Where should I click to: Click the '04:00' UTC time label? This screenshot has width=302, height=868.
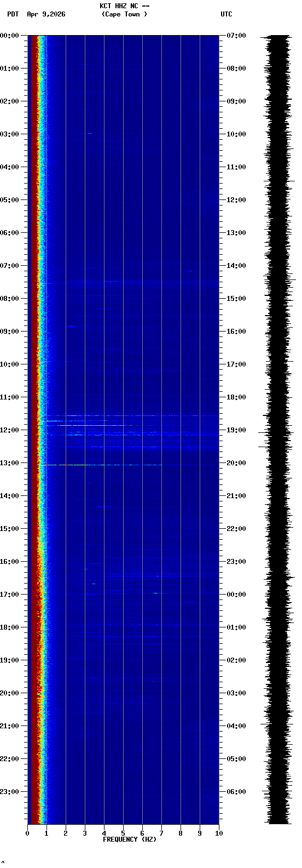[236, 726]
